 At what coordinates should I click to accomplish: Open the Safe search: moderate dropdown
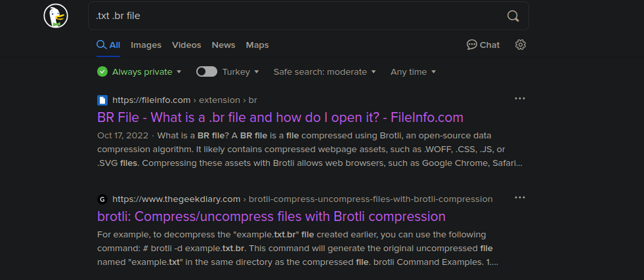point(324,71)
